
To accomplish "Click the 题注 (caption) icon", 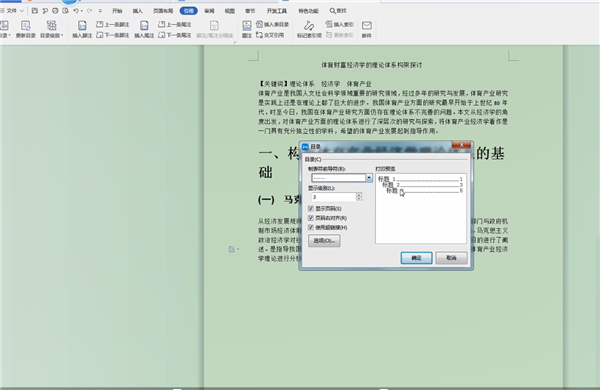I will click(x=247, y=26).
